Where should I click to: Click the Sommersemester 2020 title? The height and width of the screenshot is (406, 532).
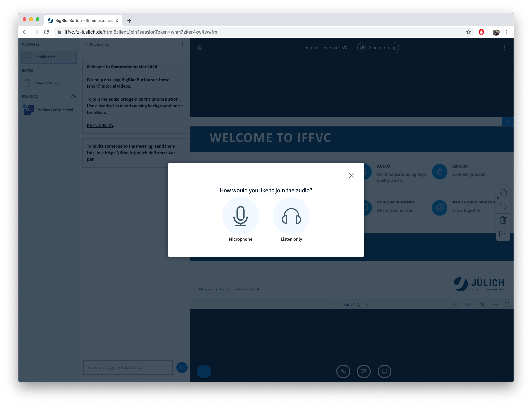point(326,48)
